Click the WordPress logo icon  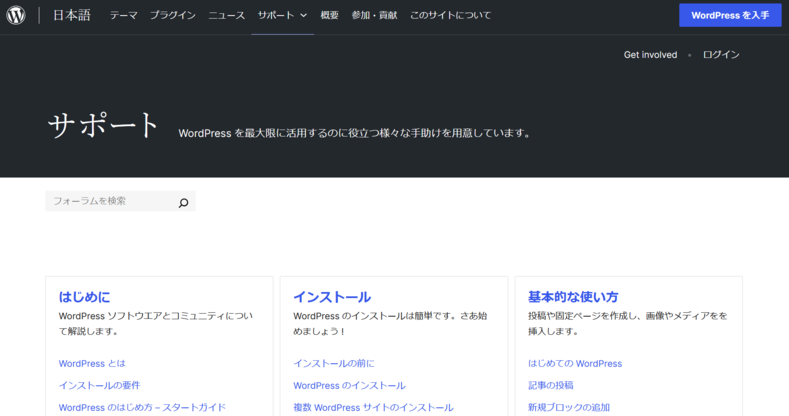click(x=16, y=15)
